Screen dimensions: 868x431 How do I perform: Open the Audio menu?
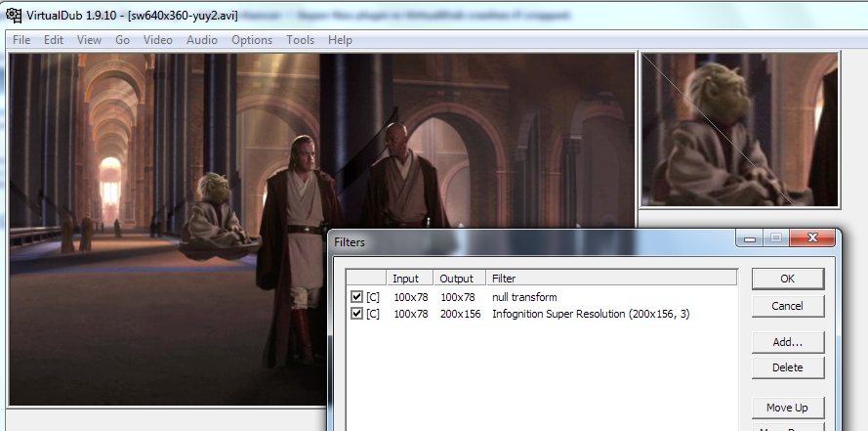tap(202, 40)
